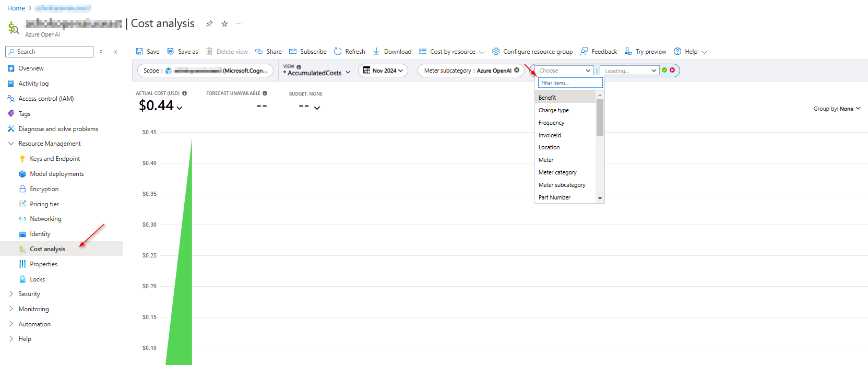Expand the actual cost $0.44 chevron
The image size is (868, 365).
coord(180,108)
